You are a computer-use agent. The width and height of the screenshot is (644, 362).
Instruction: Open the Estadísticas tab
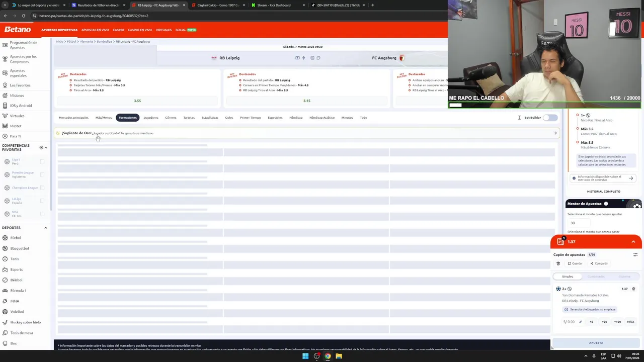coord(210,118)
